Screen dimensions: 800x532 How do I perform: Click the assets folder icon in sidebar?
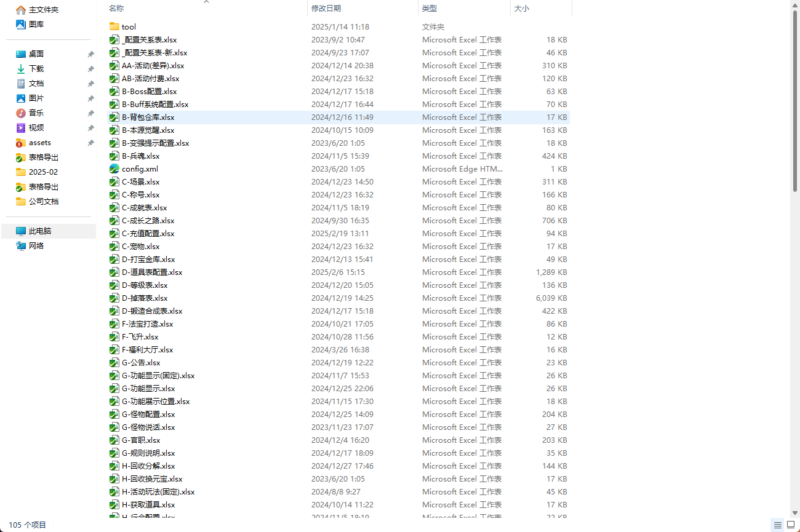(x=21, y=143)
